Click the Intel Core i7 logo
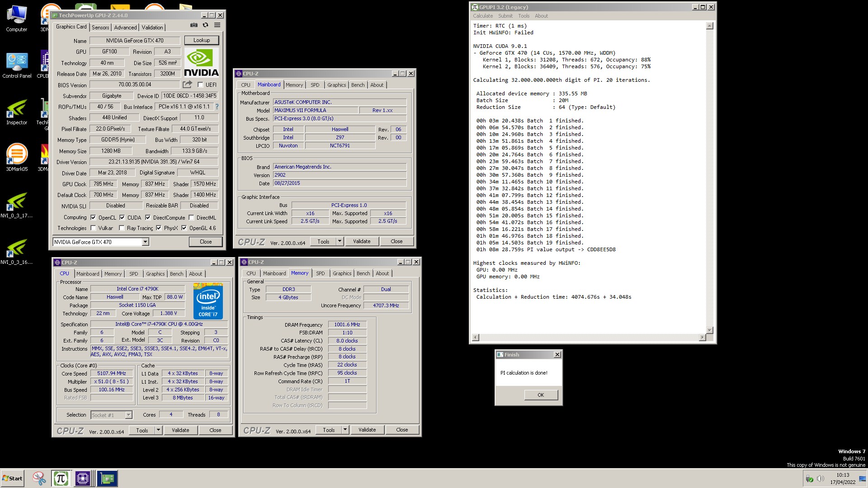This screenshot has height=488, width=868. (x=208, y=301)
